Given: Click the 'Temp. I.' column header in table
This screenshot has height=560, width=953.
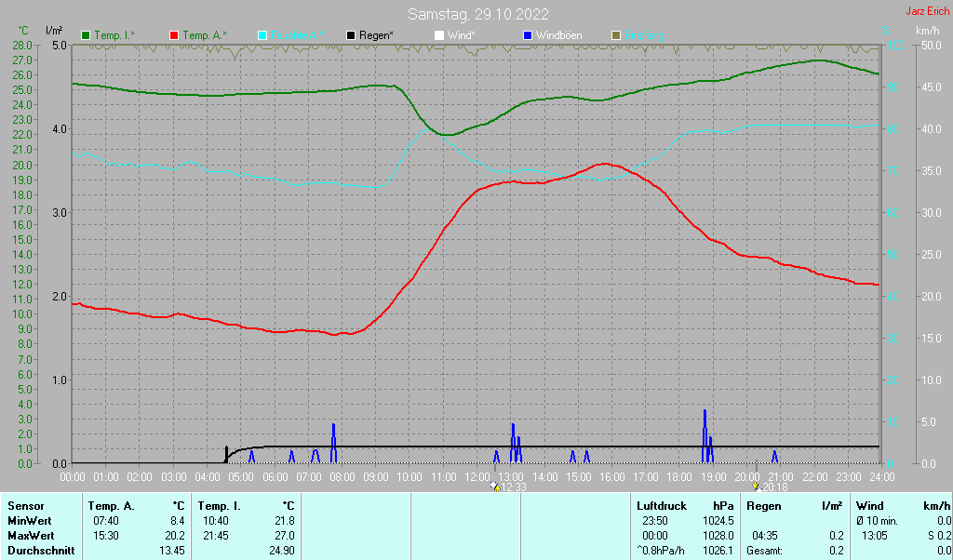Looking at the screenshot, I should pos(220,506).
